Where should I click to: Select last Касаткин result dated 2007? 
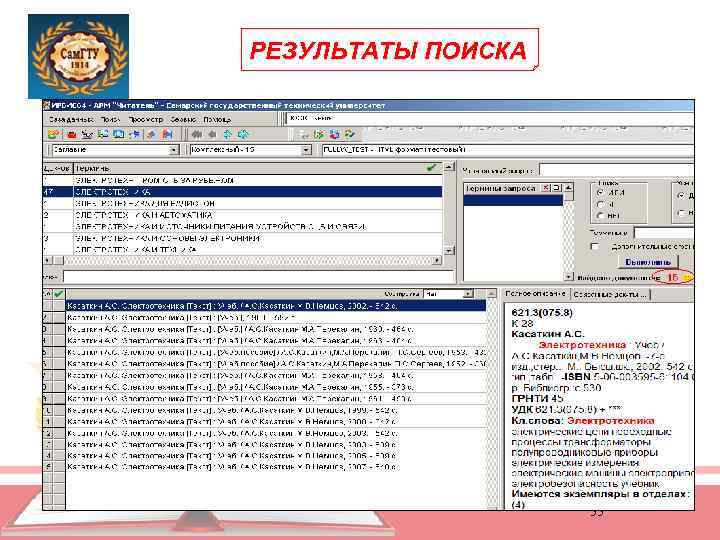click(276, 467)
